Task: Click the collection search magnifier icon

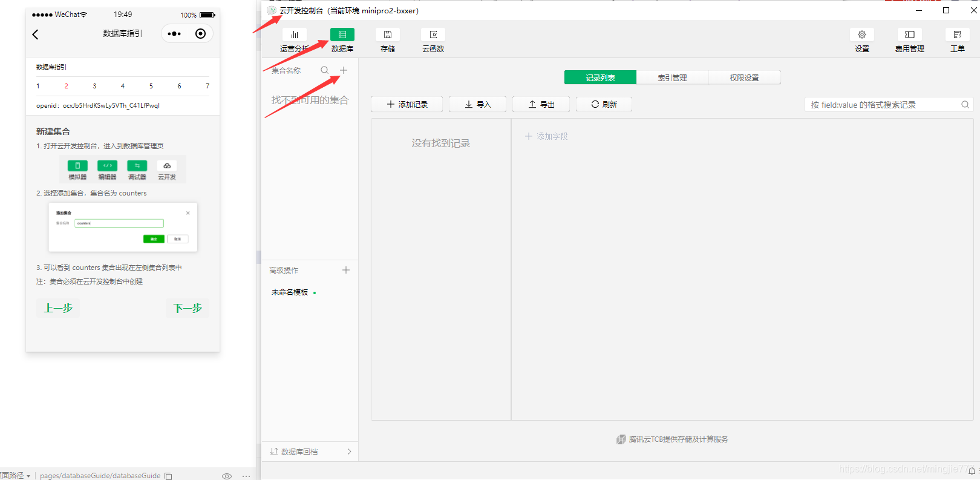Action: point(325,70)
